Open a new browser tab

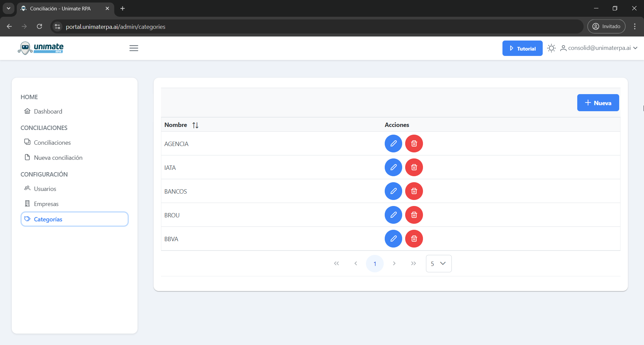pyautogui.click(x=123, y=8)
